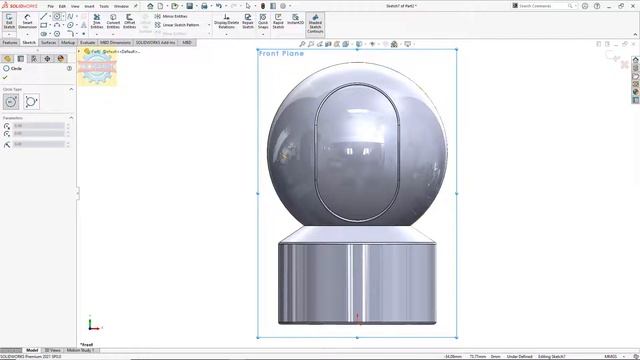Select the center-point Circle type
Viewport: 640px width, 360px height.
[x=11, y=102]
